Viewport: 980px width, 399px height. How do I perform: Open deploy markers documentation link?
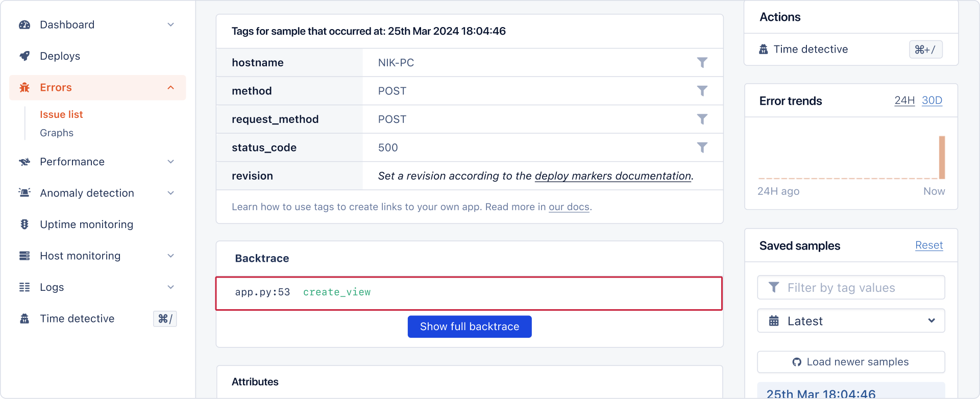pos(613,176)
